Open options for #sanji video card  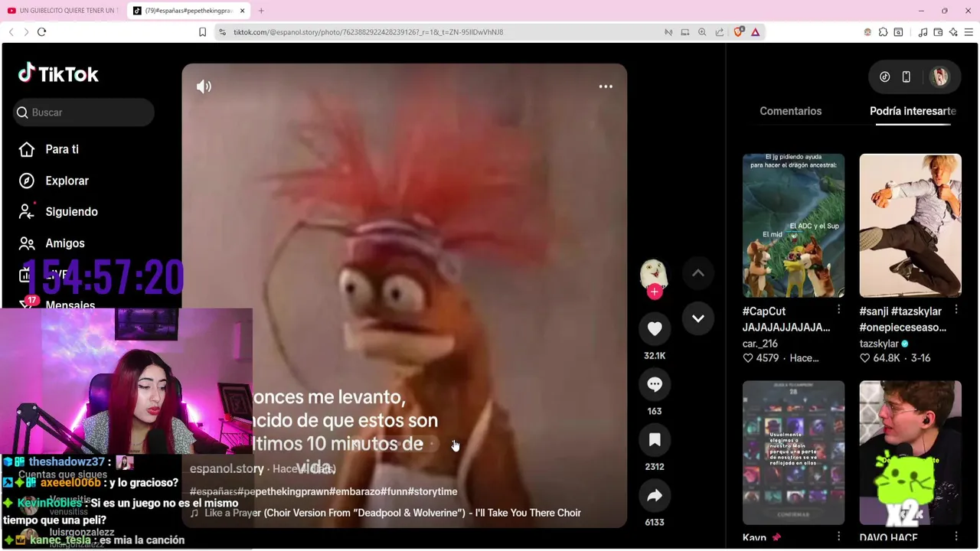(956, 310)
